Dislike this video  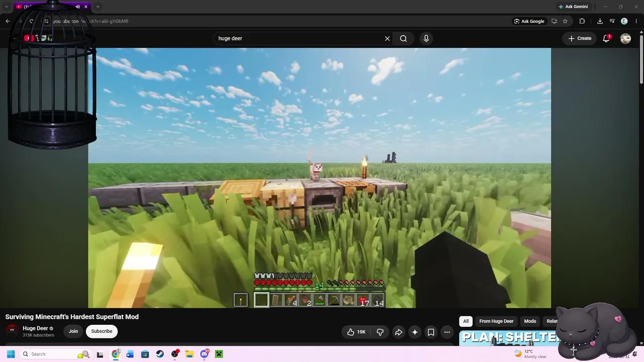click(380, 332)
